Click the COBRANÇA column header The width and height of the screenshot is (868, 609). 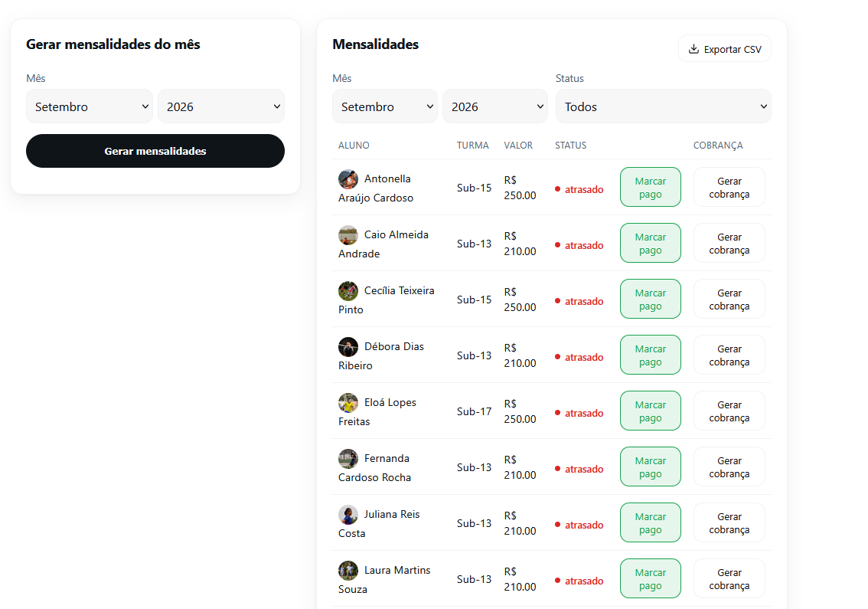pyautogui.click(x=718, y=146)
